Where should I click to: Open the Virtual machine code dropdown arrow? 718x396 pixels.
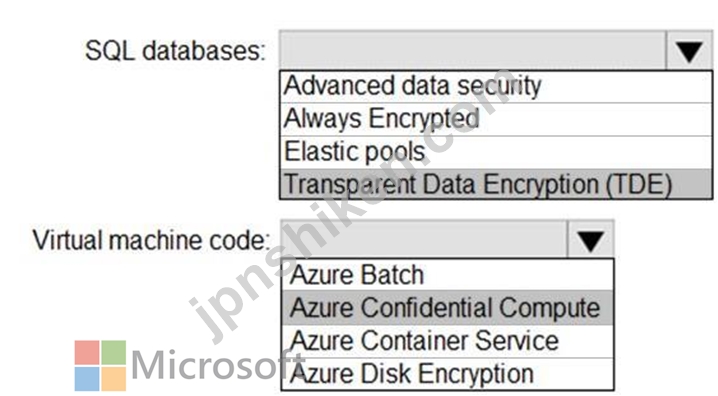point(590,240)
